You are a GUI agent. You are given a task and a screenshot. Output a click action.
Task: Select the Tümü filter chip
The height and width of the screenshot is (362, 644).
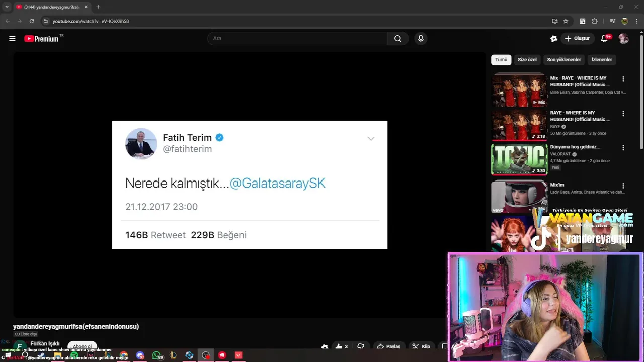[501, 60]
